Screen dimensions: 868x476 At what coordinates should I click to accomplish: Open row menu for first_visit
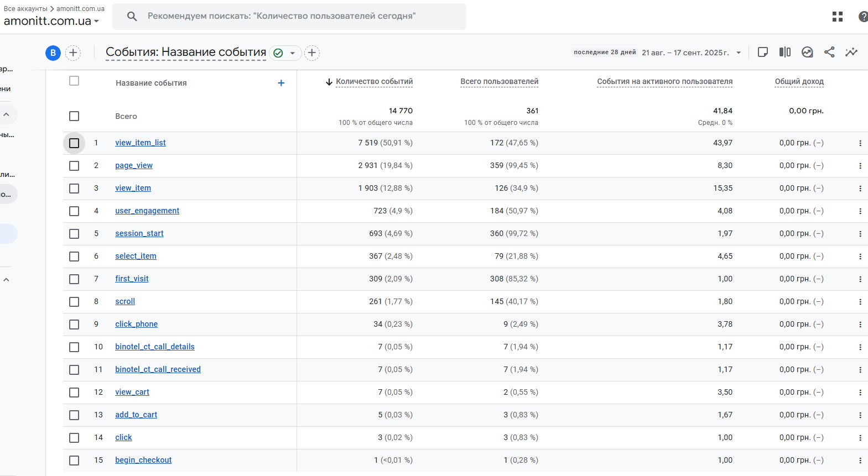pos(860,279)
